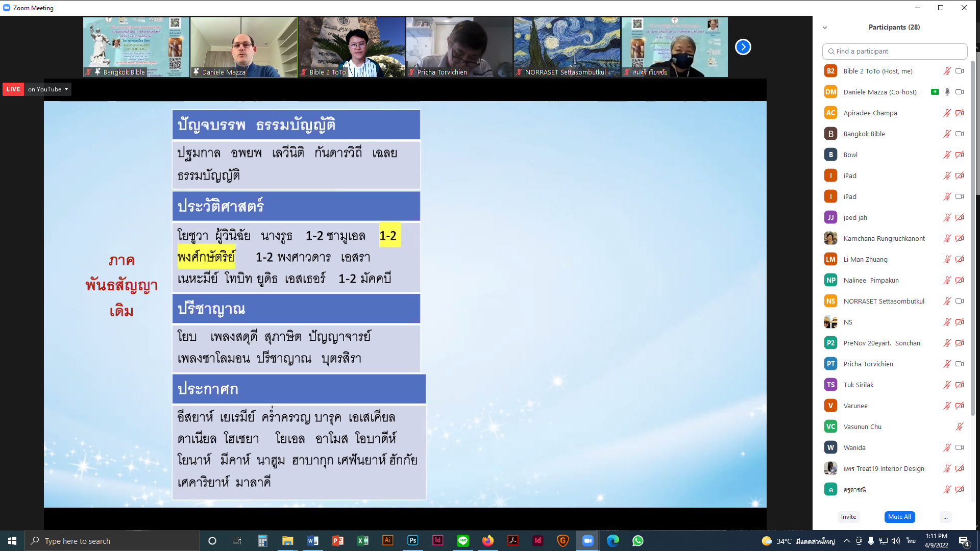The height and width of the screenshot is (551, 980).
Task: Select NORRASET Settasombutkul video thumbnail
Action: [567, 47]
